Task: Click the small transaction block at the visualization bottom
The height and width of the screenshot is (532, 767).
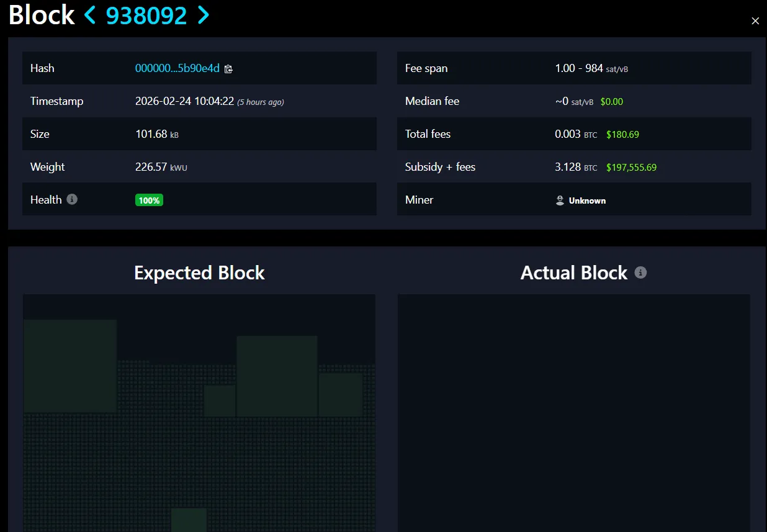Action: click(189, 520)
